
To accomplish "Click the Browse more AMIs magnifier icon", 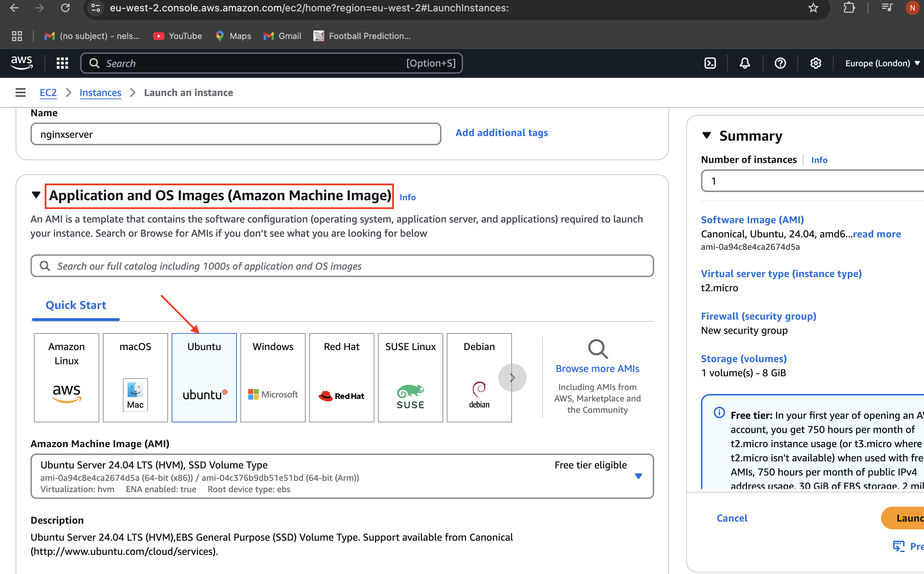I will [598, 349].
